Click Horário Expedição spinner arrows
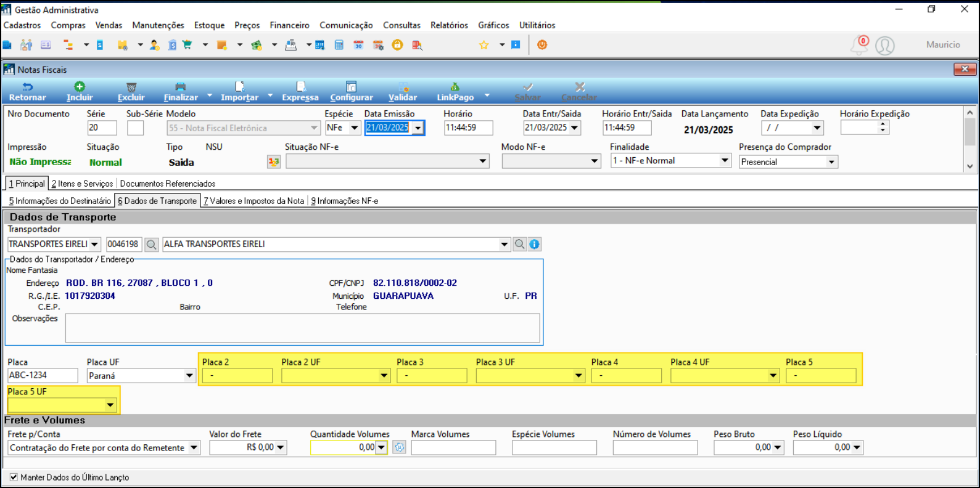Image resolution: width=980 pixels, height=488 pixels. point(883,128)
